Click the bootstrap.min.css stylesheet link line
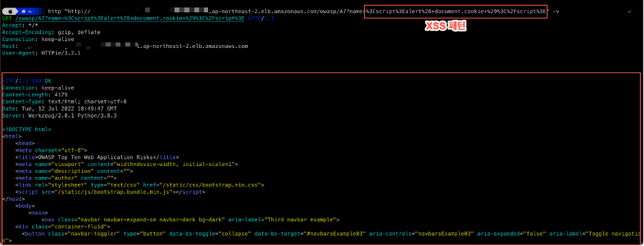644x246 pixels. 140,185
